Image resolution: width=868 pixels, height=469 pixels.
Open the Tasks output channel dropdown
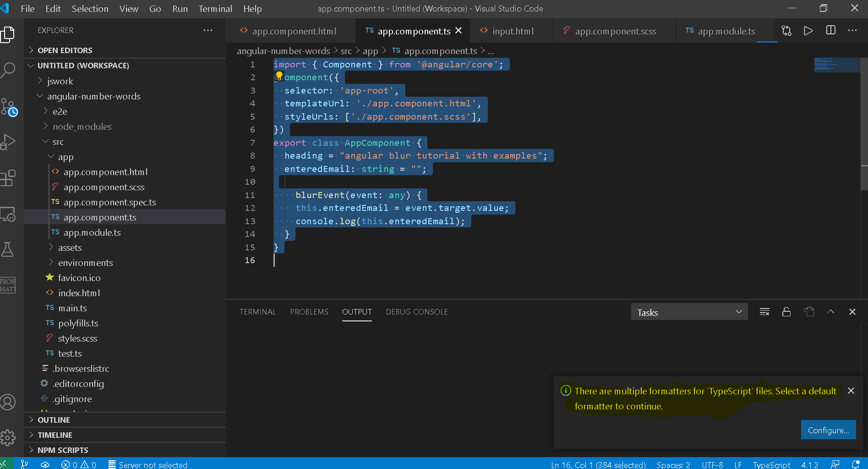689,312
